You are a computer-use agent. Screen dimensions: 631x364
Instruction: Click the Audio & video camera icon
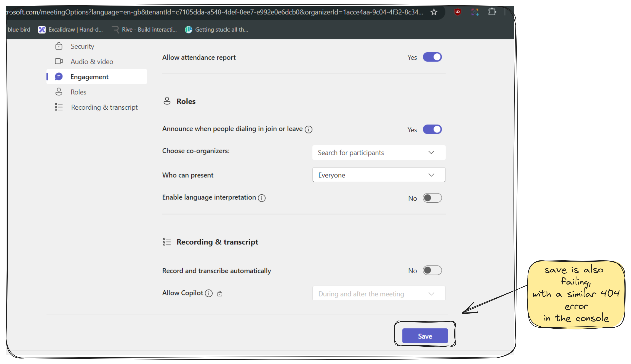59,61
